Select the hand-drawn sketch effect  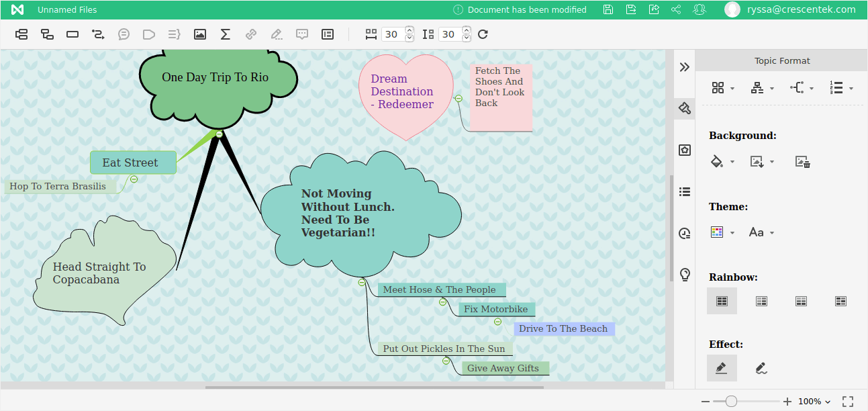[x=761, y=368]
